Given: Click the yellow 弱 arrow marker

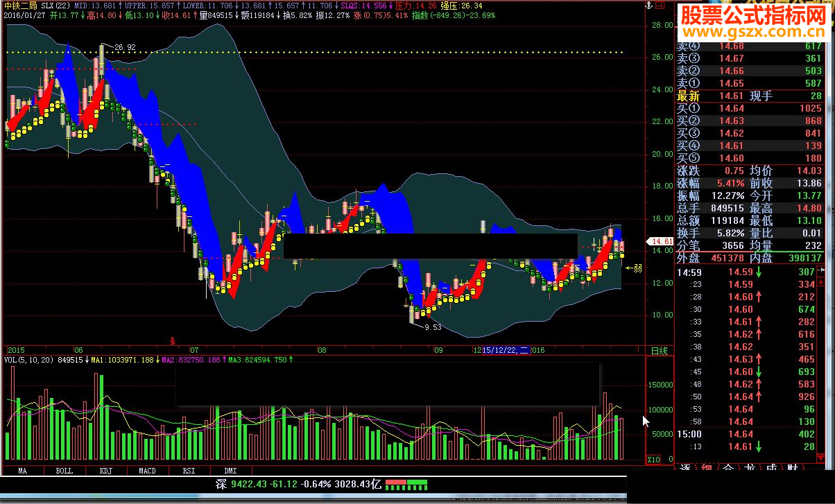Looking at the screenshot, I should (x=633, y=268).
